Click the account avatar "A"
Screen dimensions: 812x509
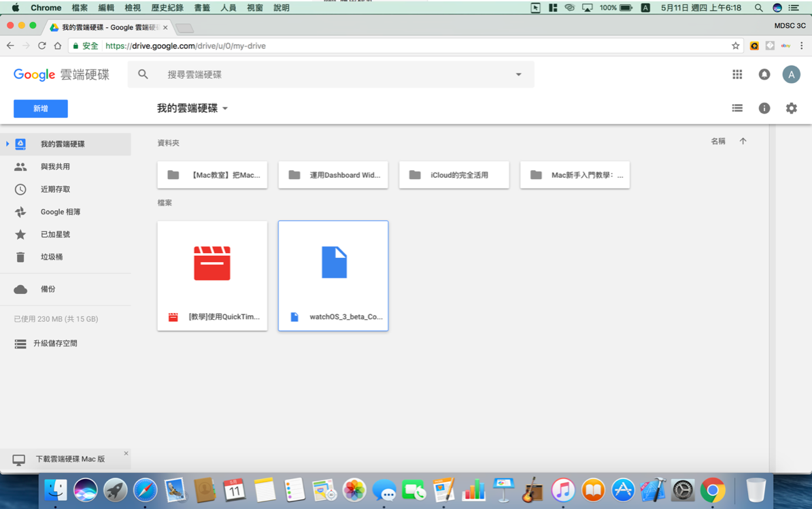pos(791,75)
